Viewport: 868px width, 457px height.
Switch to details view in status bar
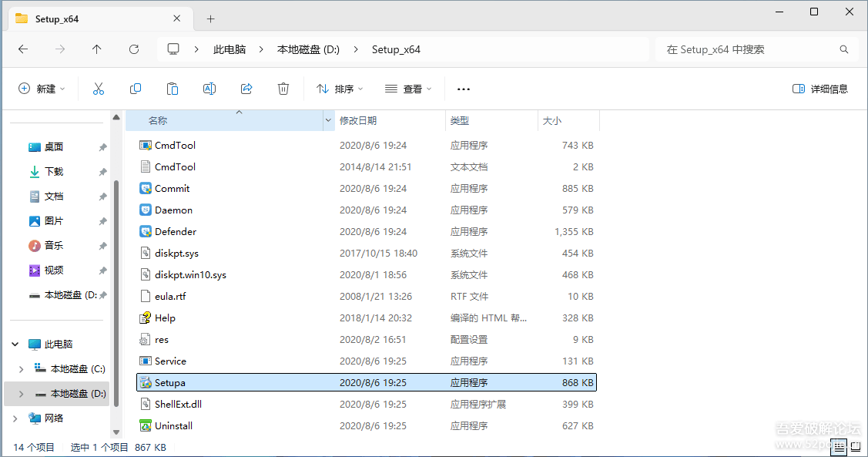pos(840,448)
